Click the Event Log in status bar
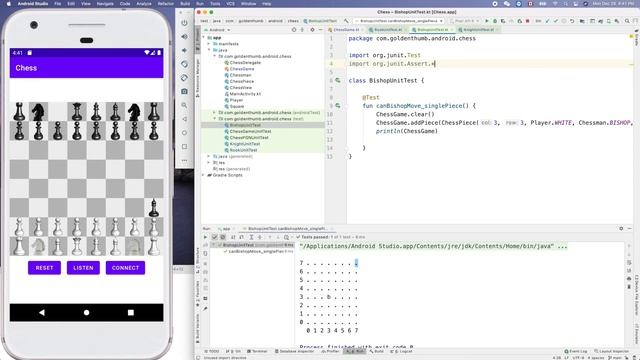Image resolution: width=640 pixels, height=360 pixels. [x=576, y=351]
